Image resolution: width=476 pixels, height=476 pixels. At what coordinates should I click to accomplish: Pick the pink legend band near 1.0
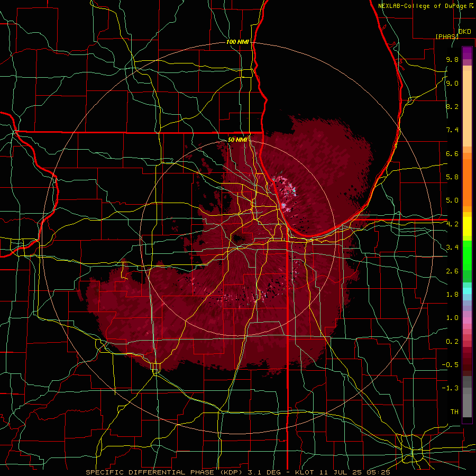tap(467, 321)
